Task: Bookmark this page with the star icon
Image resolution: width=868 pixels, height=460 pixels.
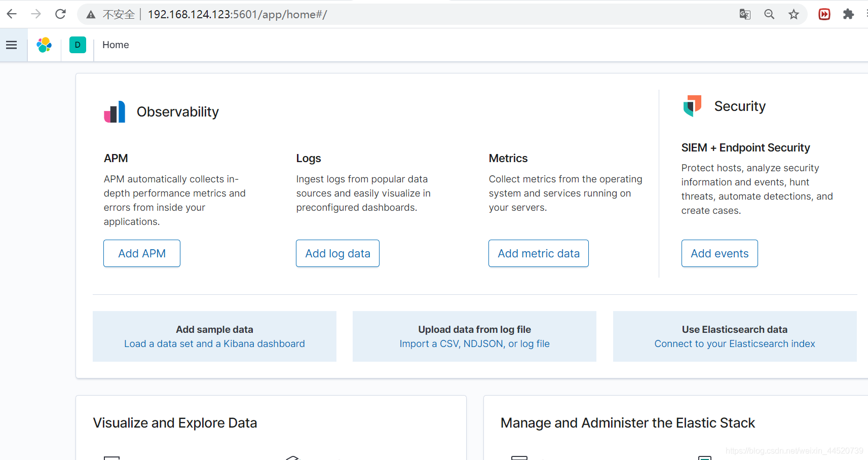Action: (794, 14)
